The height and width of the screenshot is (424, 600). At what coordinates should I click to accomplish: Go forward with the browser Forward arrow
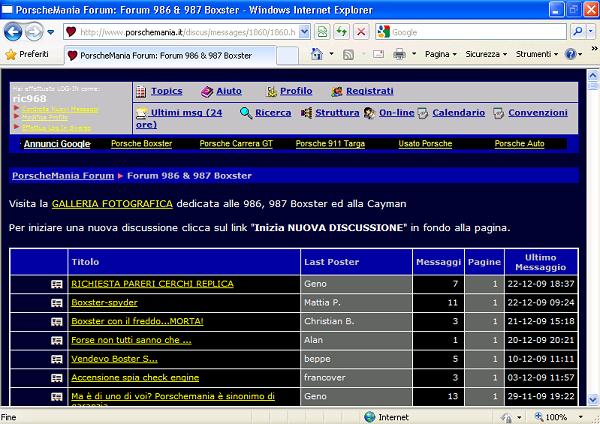click(34, 32)
